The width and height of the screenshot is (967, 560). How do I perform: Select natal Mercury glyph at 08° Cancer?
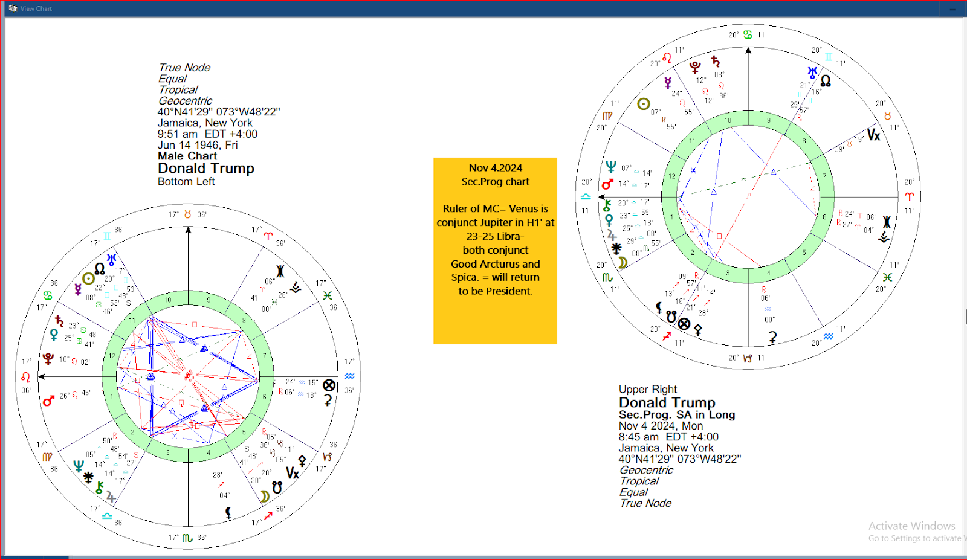tap(78, 289)
